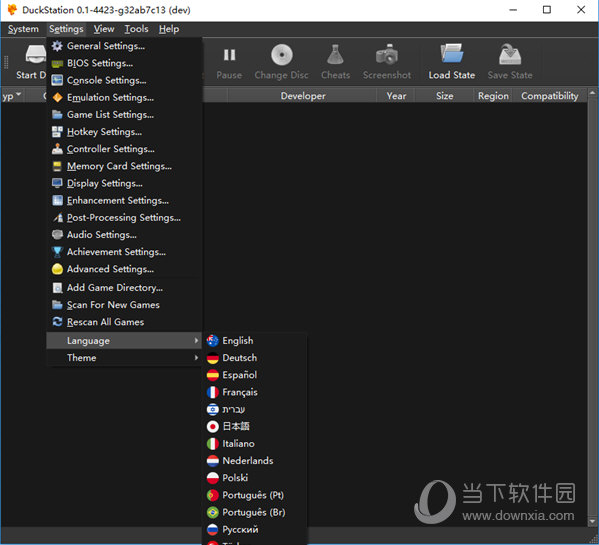Click the game list scrollbar down arrow
599x545 pixels.
pyautogui.click(x=592, y=521)
